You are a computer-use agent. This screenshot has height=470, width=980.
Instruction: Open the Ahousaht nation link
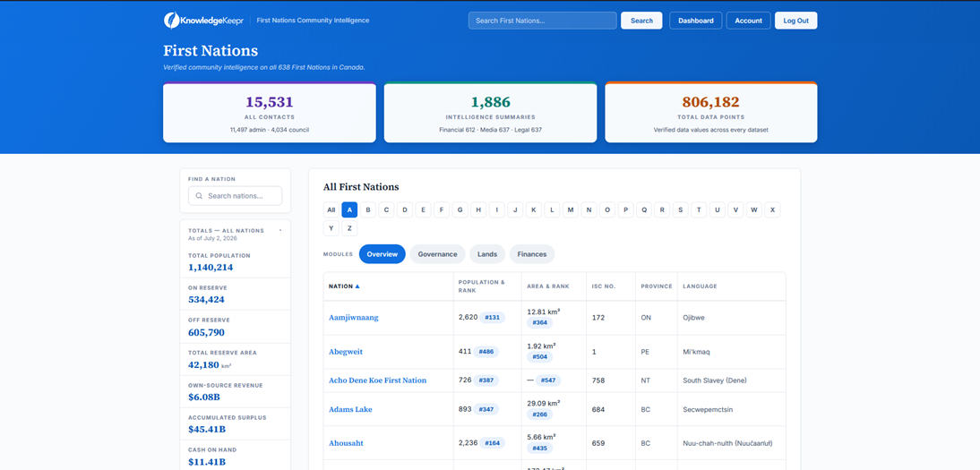click(347, 443)
